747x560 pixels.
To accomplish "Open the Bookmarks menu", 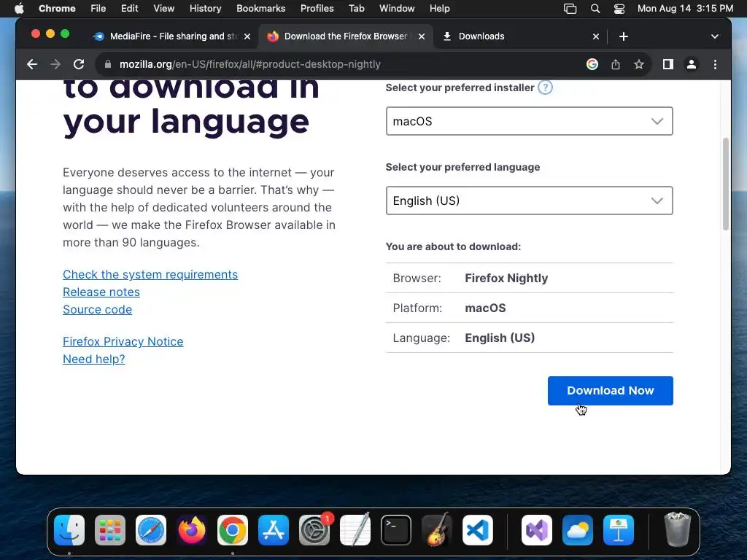I will pyautogui.click(x=260, y=9).
